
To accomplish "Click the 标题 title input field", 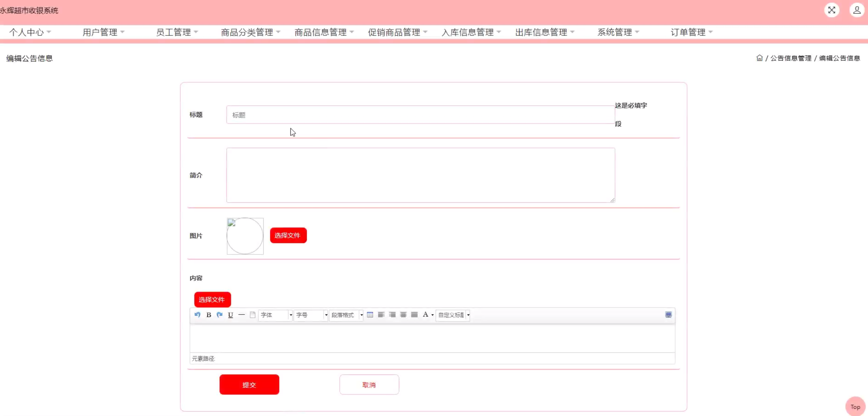I will pos(420,115).
